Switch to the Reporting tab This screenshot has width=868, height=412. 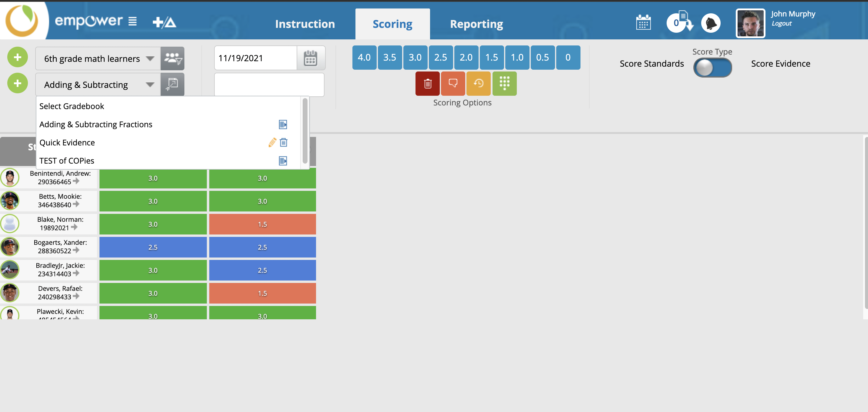pyautogui.click(x=476, y=24)
